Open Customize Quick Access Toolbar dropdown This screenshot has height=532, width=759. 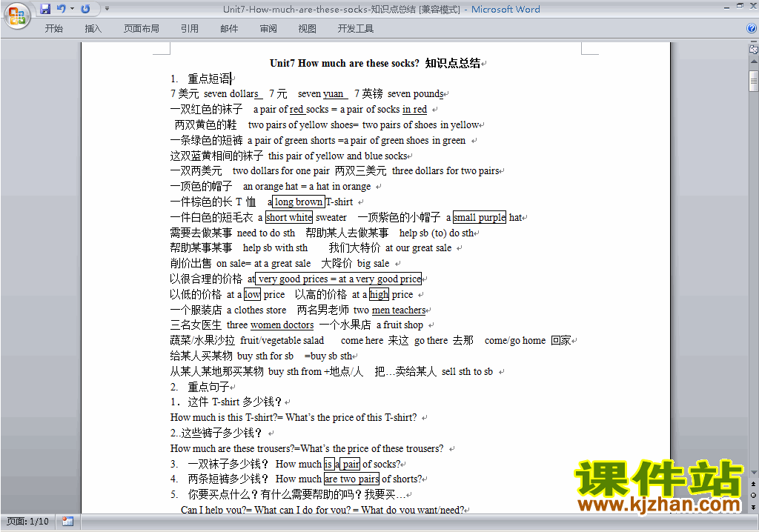107,9
